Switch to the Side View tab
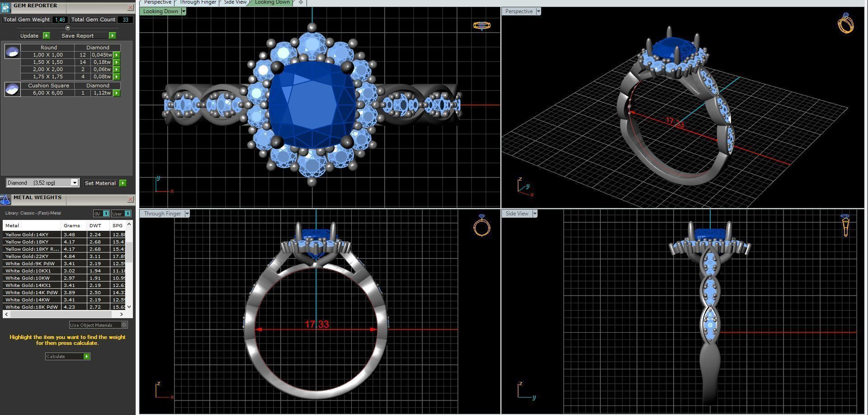This screenshot has width=868, height=415. tap(235, 2)
